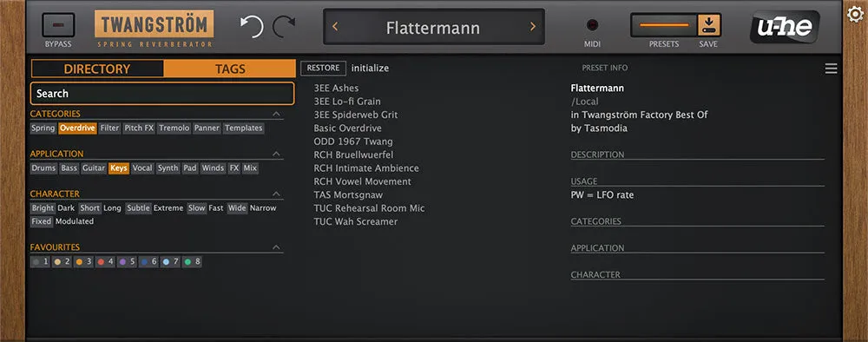Click the undo arrow icon
This screenshot has width=868, height=342.
[x=252, y=27]
